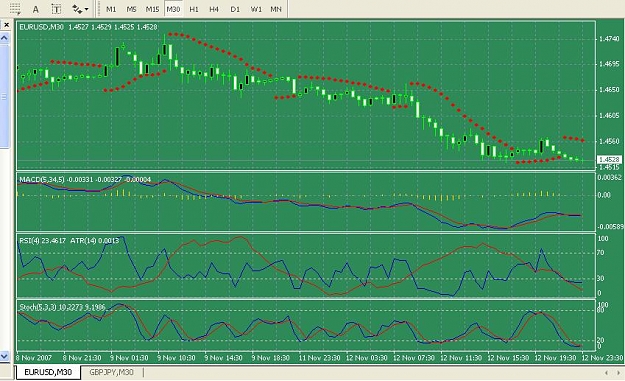Select the Text (A) drawing tool
The height and width of the screenshot is (381, 625).
(36, 9)
